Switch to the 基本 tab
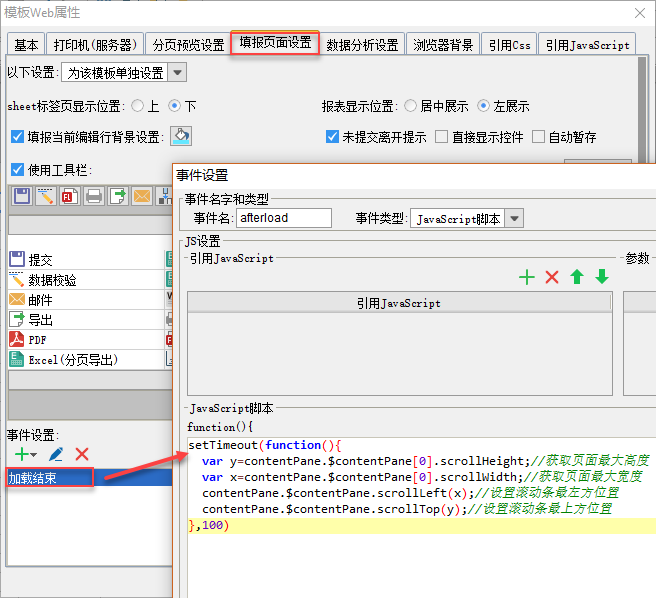 click(26, 44)
